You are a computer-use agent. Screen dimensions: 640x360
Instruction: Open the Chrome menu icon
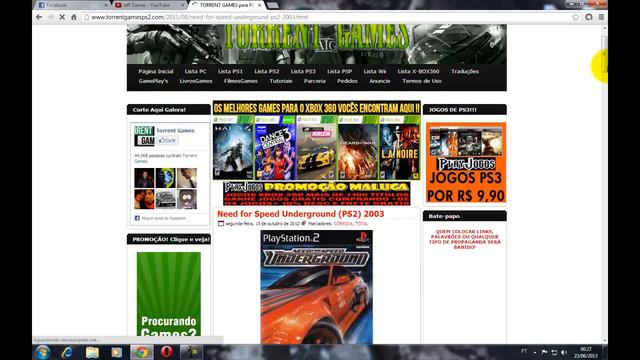coord(601,17)
